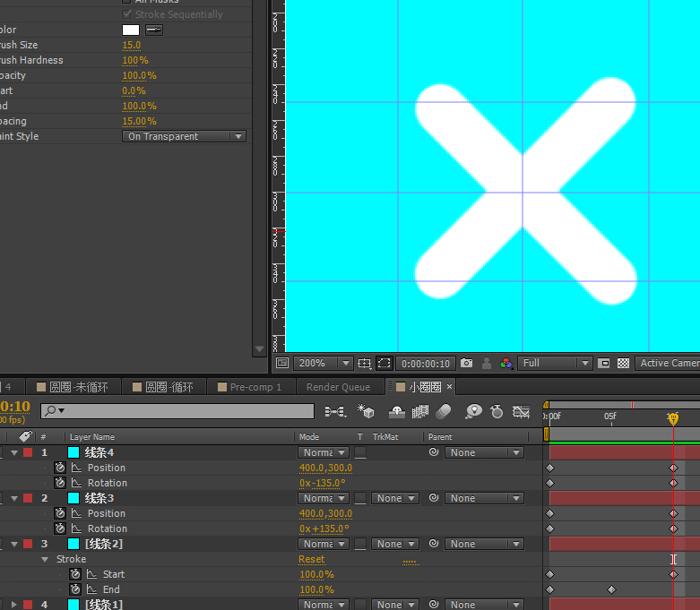The image size is (700, 610).
Task: Edit stroke Spacing value 15.00%
Action: (x=139, y=121)
